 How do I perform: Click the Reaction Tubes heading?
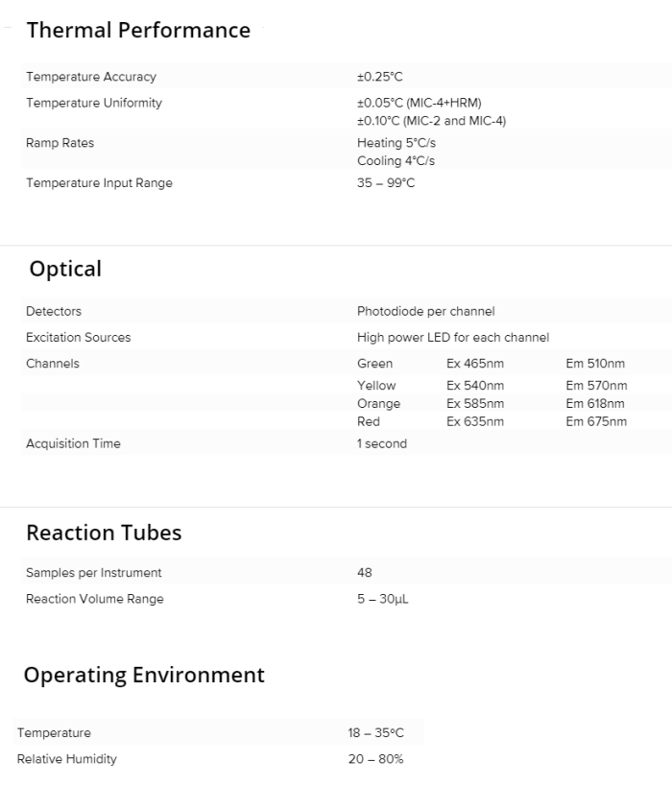104,533
